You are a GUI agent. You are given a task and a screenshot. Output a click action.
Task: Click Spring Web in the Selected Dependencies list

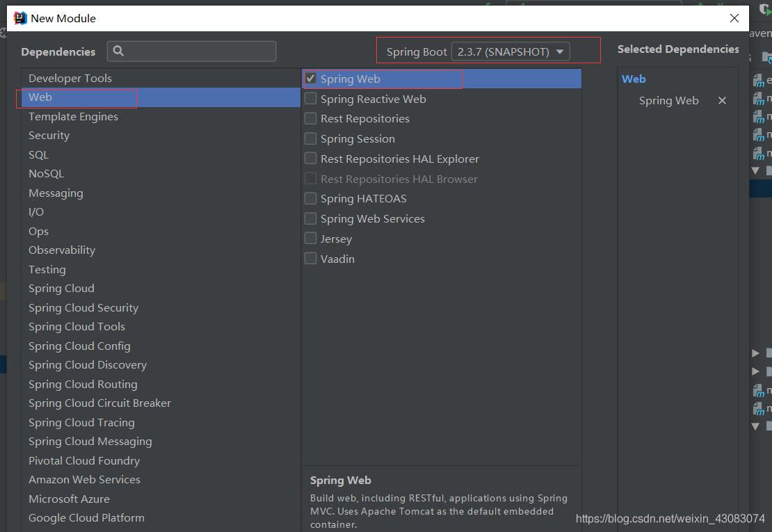coord(668,101)
